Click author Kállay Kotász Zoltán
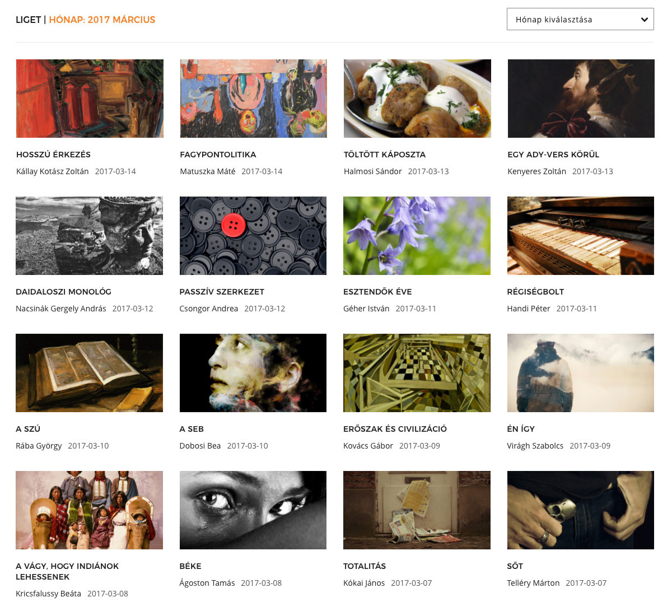Viewport: 672px width, 616px height. coord(53,171)
